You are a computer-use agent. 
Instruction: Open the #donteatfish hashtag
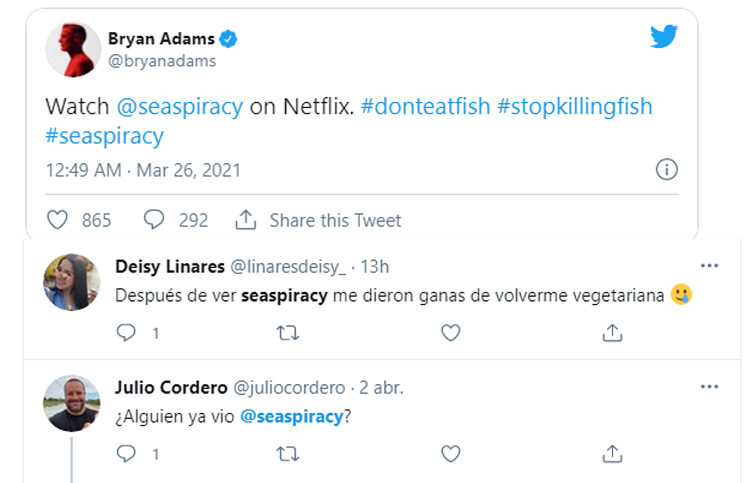pyautogui.click(x=424, y=106)
